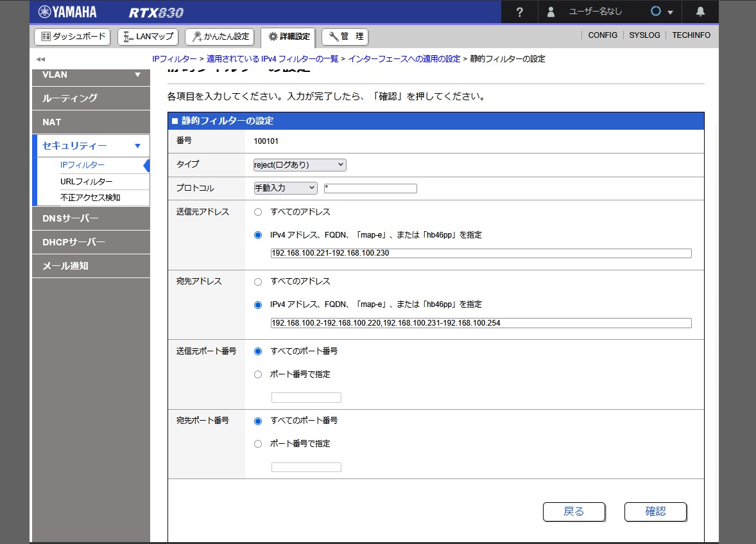Click the source address input field
The height and width of the screenshot is (544, 756).
tap(481, 254)
